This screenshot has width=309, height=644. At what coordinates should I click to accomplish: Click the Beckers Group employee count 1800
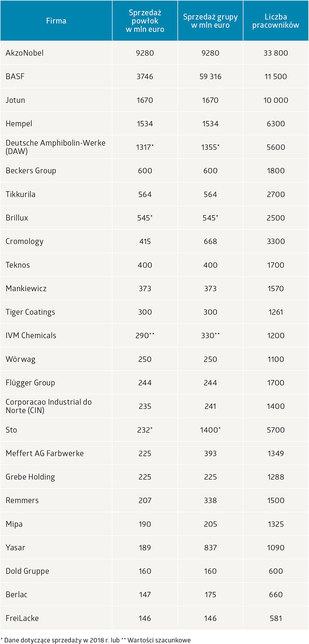(x=276, y=171)
